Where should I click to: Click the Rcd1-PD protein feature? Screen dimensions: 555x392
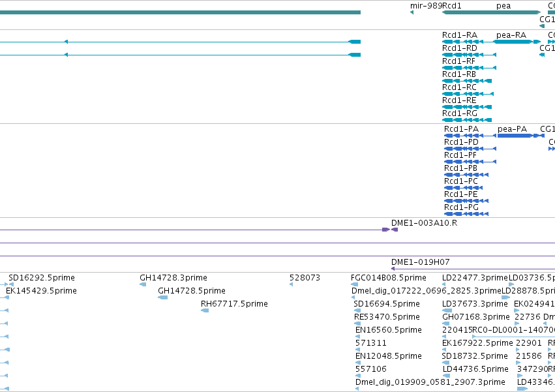(x=470, y=149)
